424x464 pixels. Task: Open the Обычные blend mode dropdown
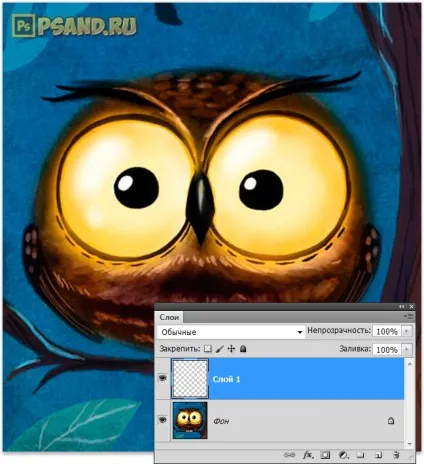[x=231, y=332]
